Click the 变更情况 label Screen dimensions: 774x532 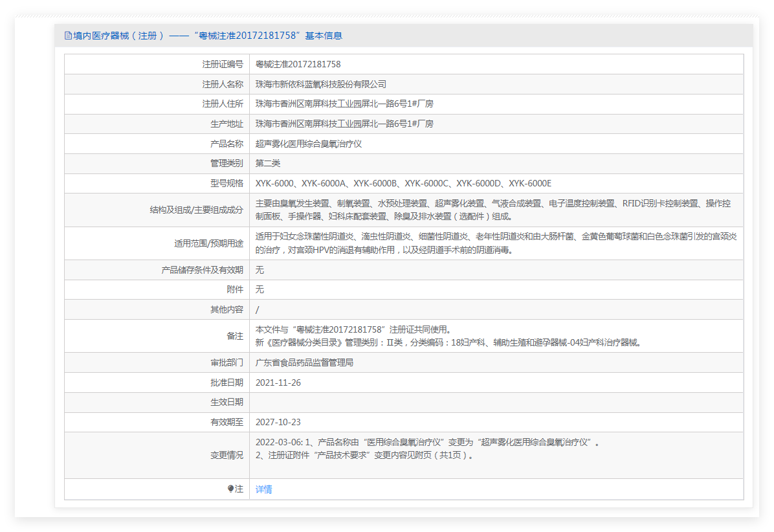(227, 455)
